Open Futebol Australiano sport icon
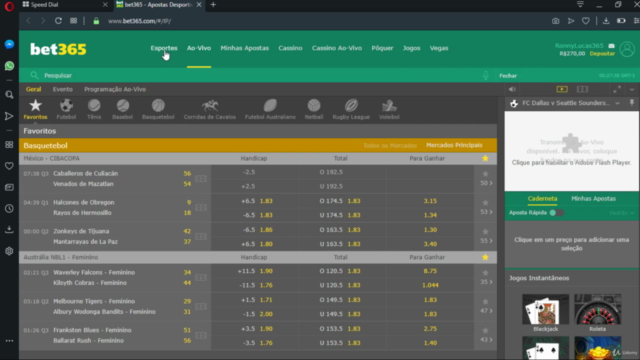The height and width of the screenshot is (360, 640). point(270,109)
